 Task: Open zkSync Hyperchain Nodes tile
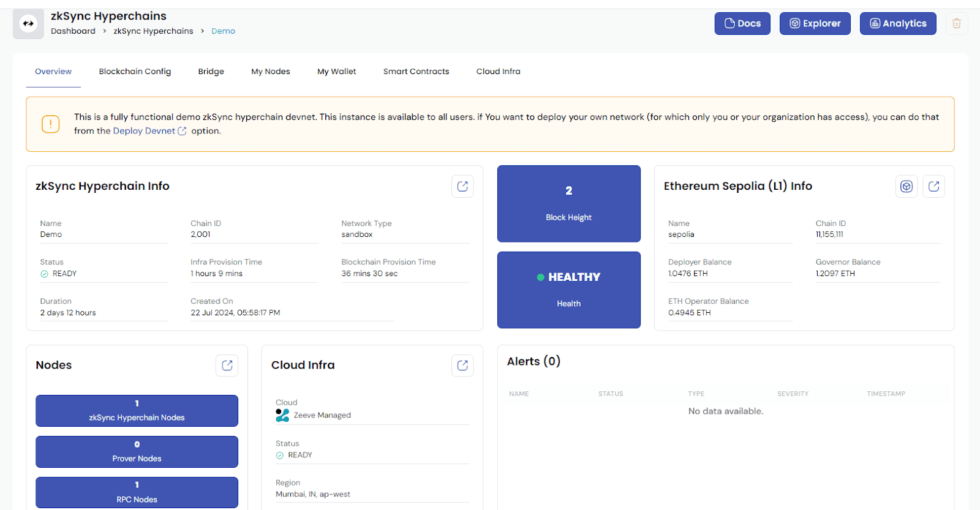pos(137,411)
